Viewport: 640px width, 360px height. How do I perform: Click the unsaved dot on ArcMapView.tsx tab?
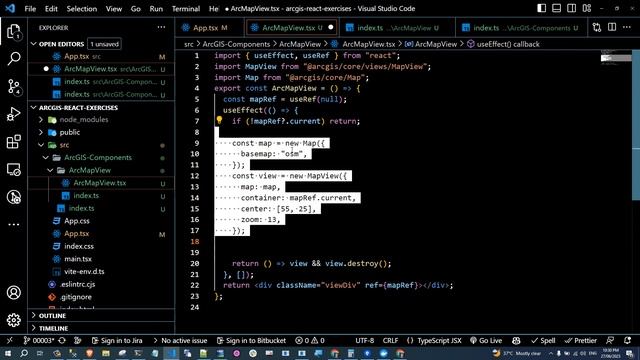[331, 28]
